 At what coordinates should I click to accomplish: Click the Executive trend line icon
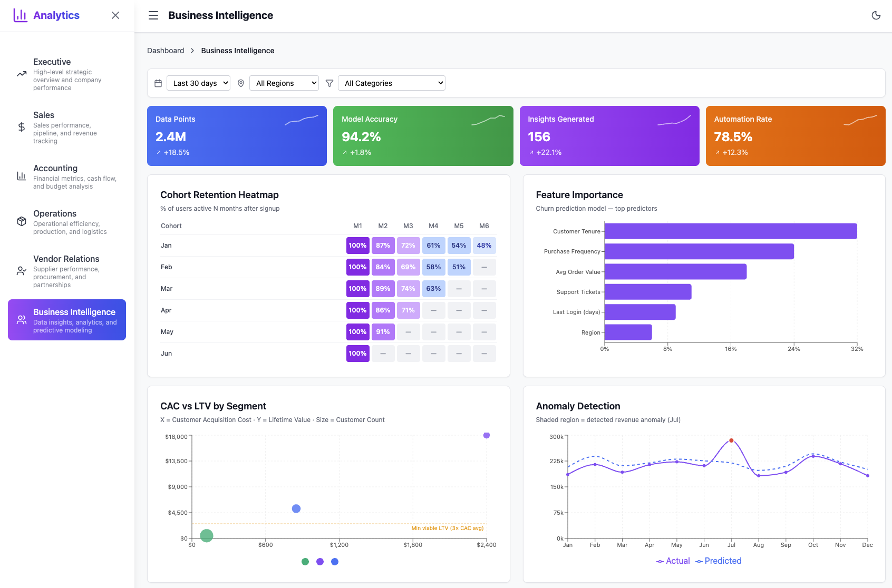[x=22, y=74]
